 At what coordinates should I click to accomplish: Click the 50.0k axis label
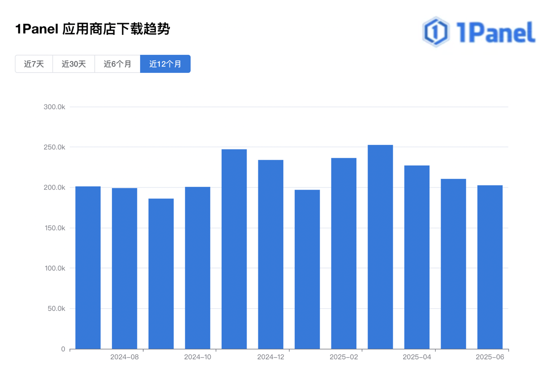tap(56, 309)
